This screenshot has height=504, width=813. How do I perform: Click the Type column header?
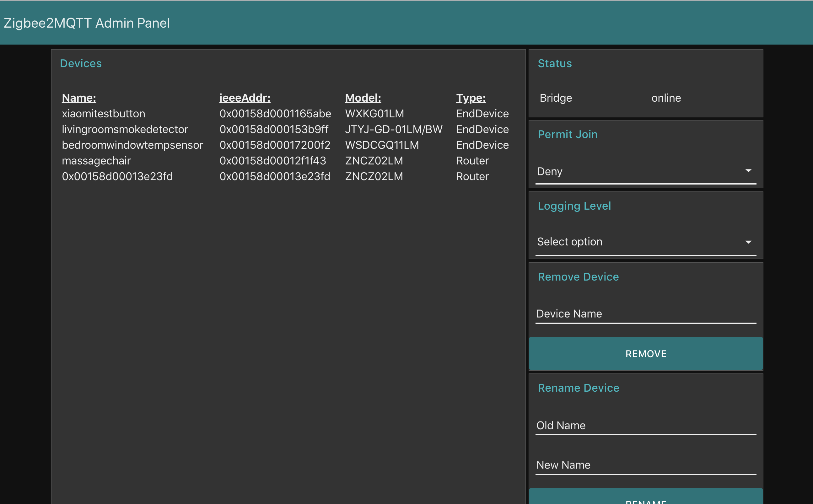(471, 98)
